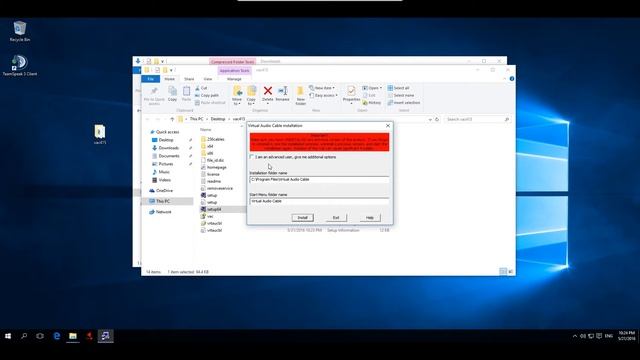Open the Manage tab under Application Tools

234,79
